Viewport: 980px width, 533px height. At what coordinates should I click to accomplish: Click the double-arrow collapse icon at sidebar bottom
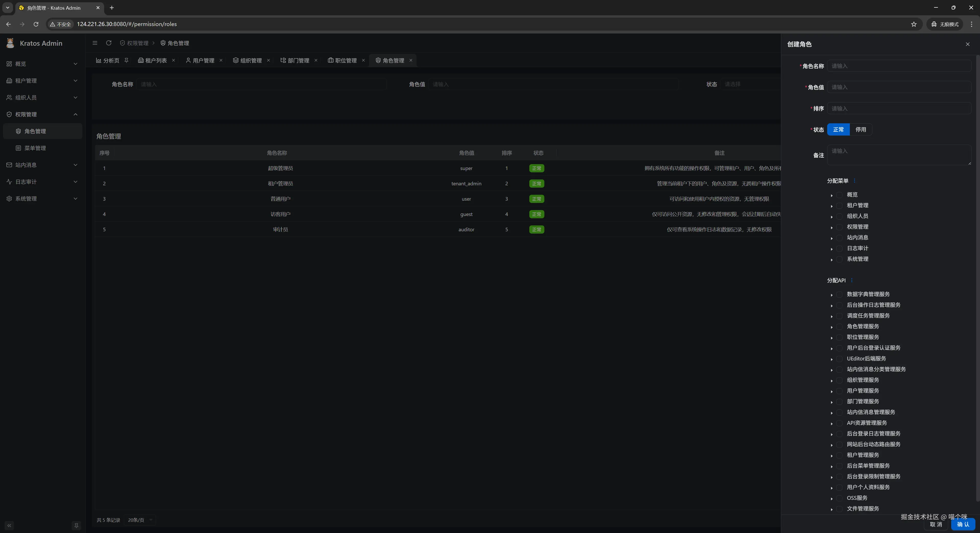9,525
